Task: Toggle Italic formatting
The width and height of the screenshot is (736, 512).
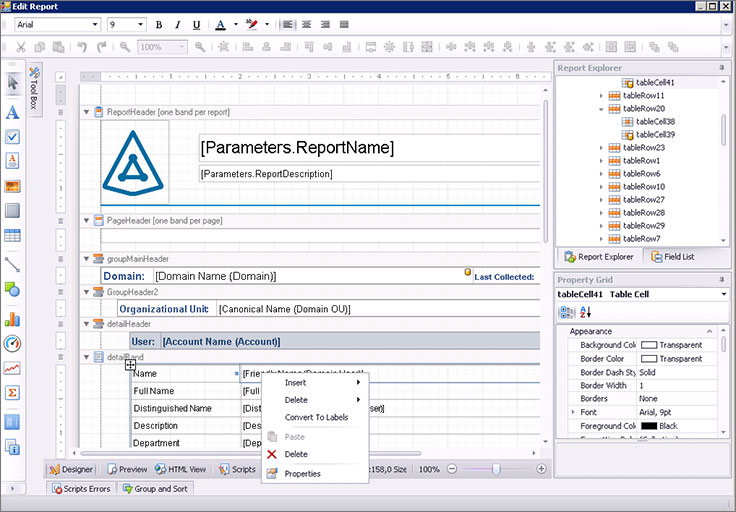Action: 177,25
